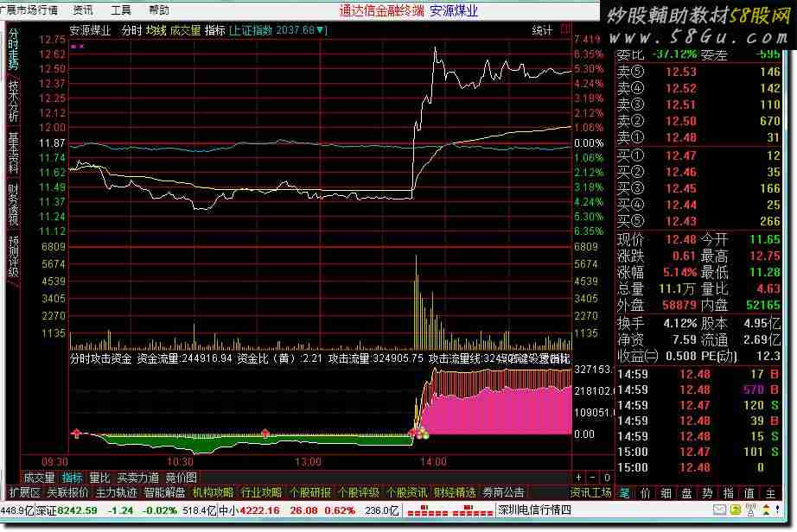Select 主 tab in quote panel
Viewport: 797px width, 532px height.
point(770,493)
